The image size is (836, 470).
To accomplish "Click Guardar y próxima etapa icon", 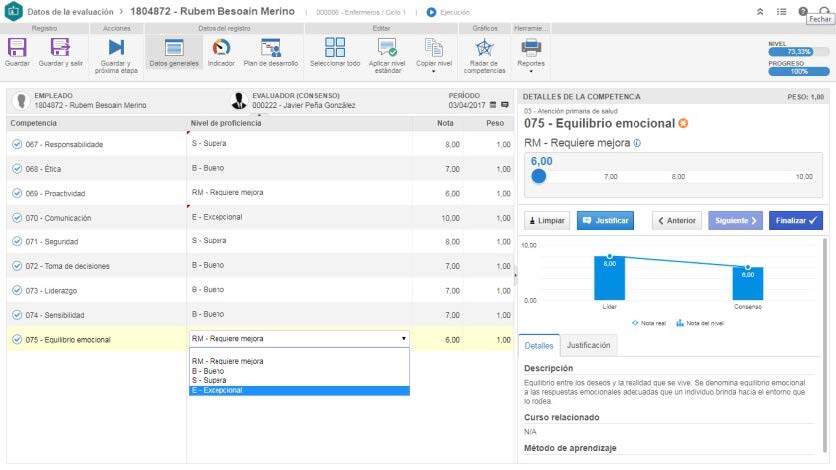I will (116, 48).
